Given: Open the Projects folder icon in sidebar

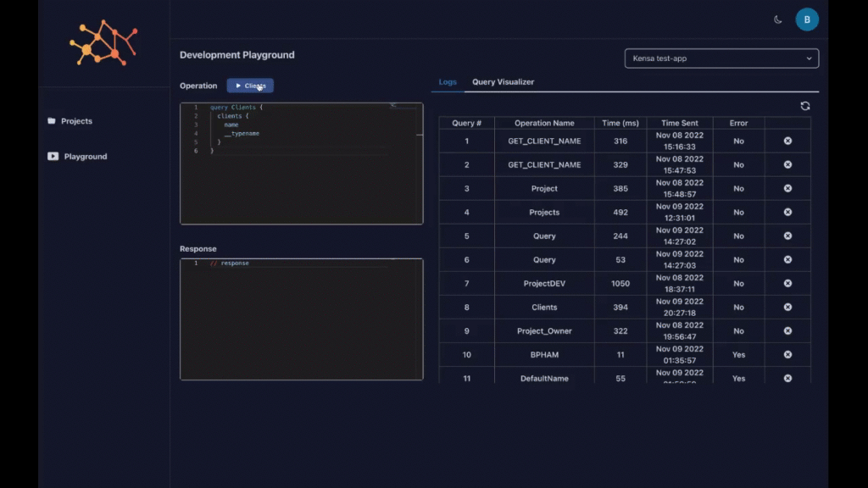Looking at the screenshot, I should [x=51, y=120].
